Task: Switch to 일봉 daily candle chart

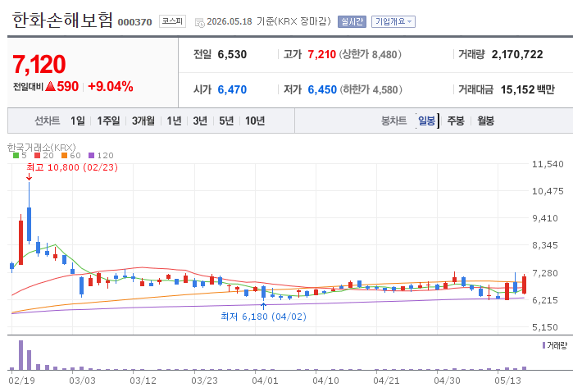Action: click(x=426, y=121)
